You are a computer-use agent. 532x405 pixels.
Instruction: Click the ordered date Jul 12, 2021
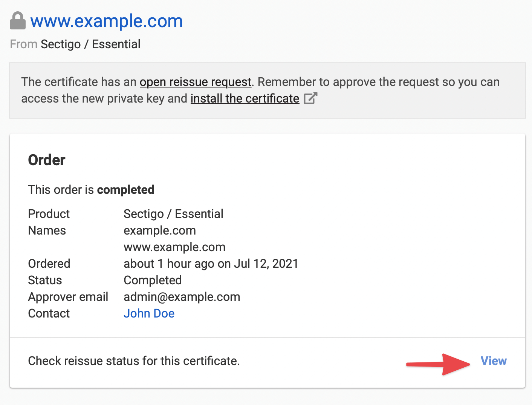(266, 264)
